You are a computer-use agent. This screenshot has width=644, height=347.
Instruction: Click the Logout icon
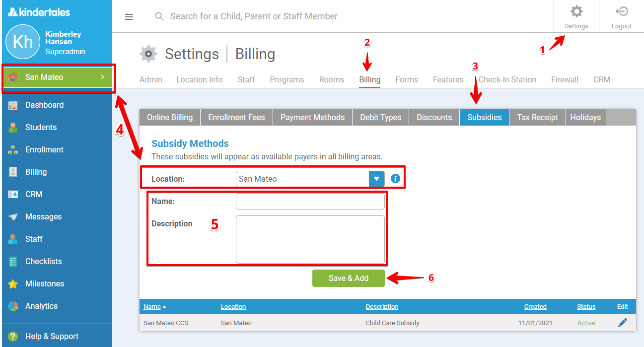[x=621, y=11]
